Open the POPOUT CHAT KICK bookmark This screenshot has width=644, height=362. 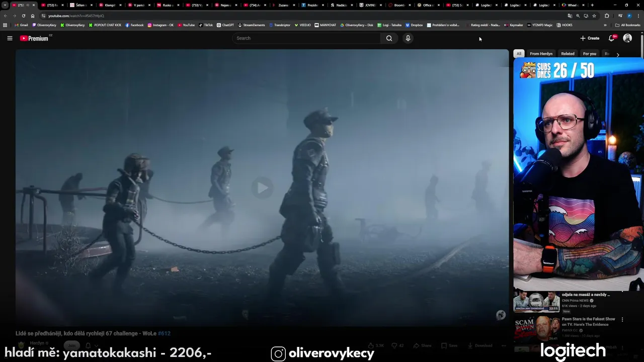[105, 25]
